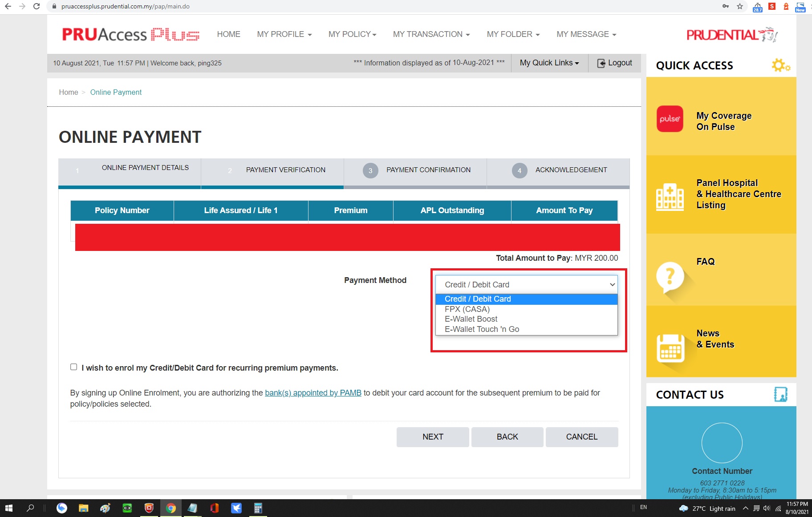812x517 pixels.
Task: Click the Pulse app icon
Action: pos(670,119)
